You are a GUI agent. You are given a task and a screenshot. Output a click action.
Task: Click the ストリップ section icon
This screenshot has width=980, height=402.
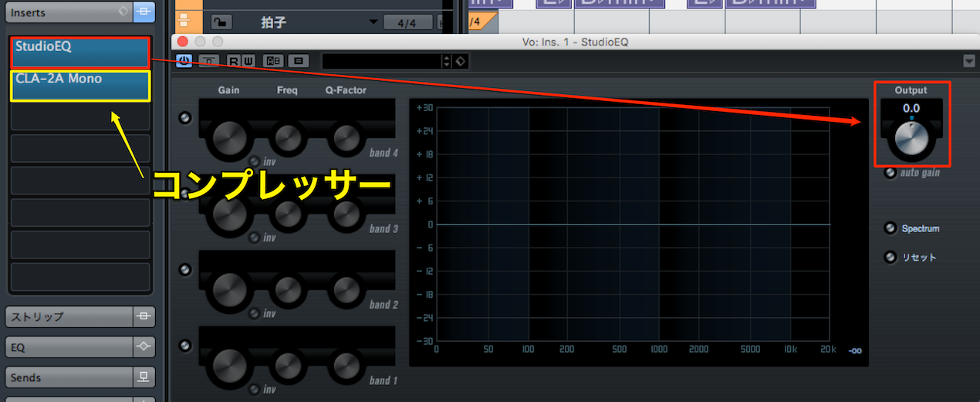tap(144, 316)
